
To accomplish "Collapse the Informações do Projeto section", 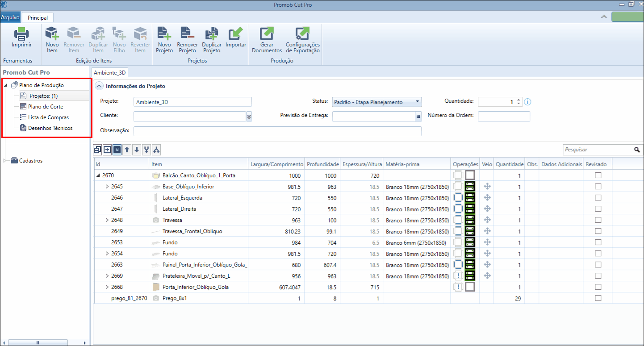I will tap(99, 86).
